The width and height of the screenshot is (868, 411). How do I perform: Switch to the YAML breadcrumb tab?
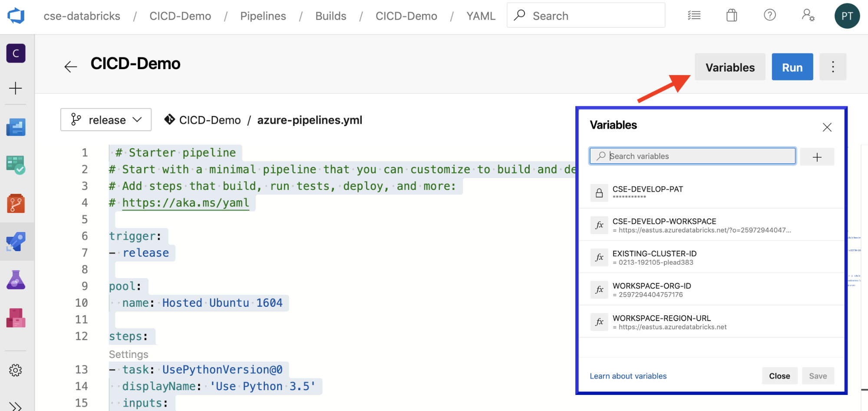(480, 16)
